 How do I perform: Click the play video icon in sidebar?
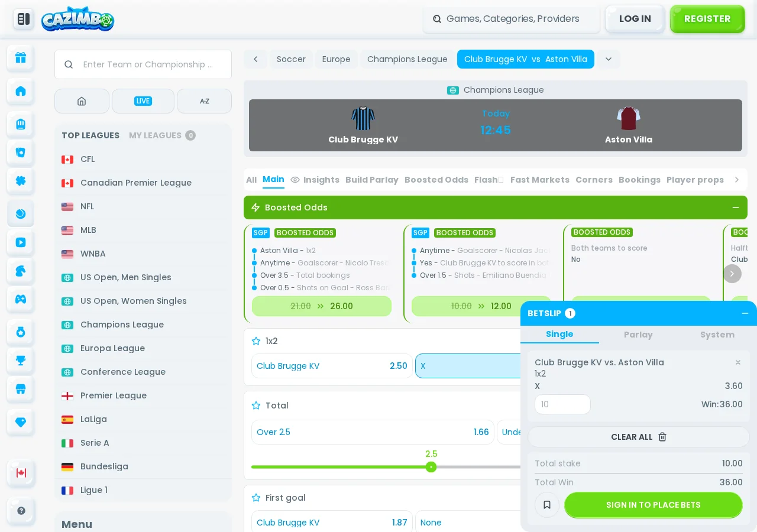click(21, 242)
